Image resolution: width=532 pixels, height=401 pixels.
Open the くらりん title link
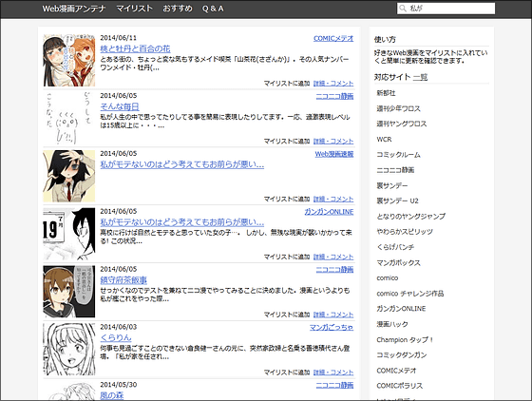click(x=116, y=338)
